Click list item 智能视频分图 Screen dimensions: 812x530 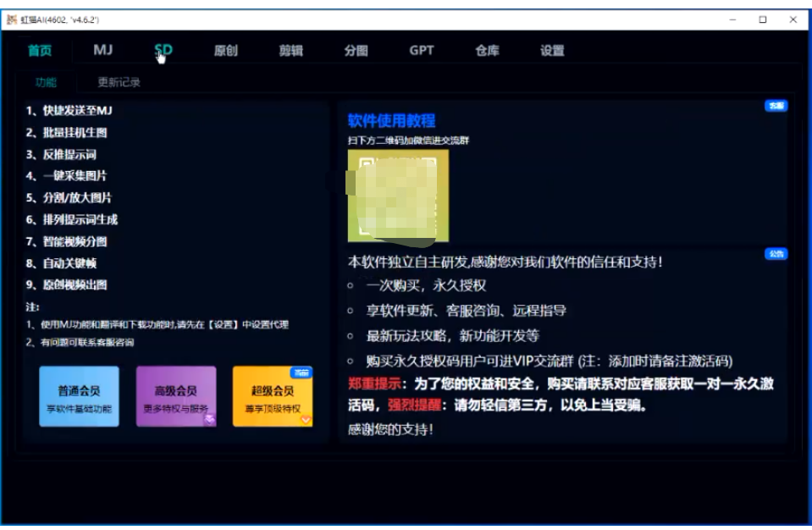[x=67, y=241]
